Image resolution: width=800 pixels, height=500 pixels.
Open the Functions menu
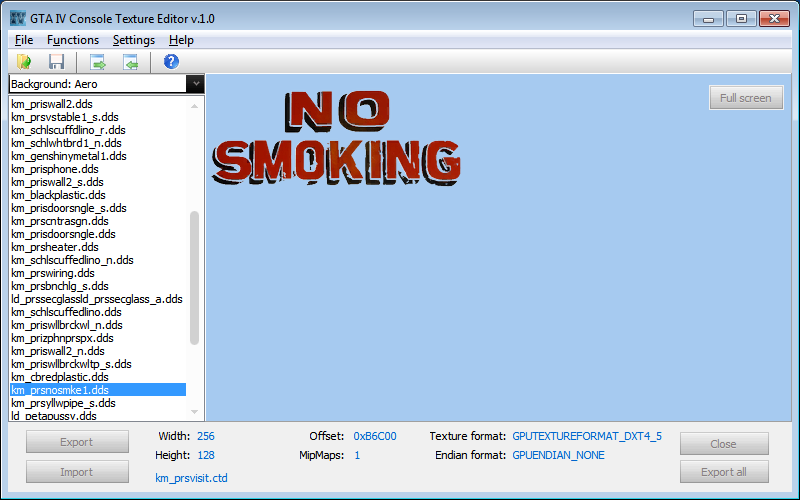pos(73,40)
